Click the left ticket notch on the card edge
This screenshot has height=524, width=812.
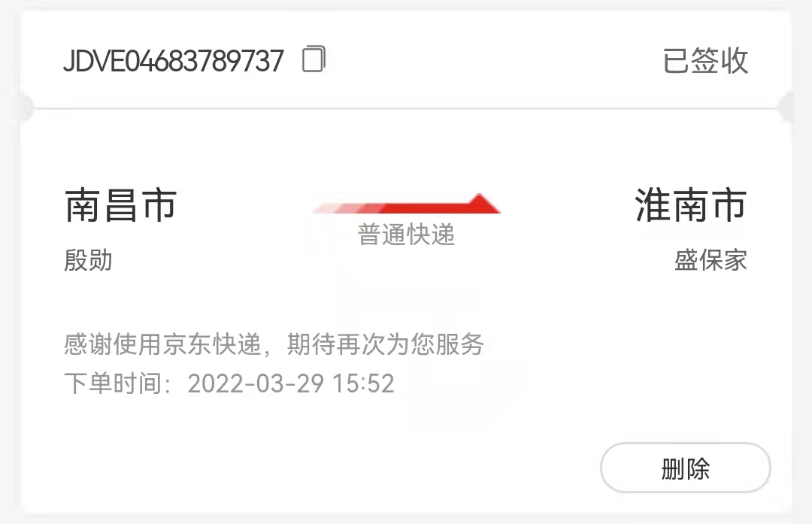coord(24,108)
